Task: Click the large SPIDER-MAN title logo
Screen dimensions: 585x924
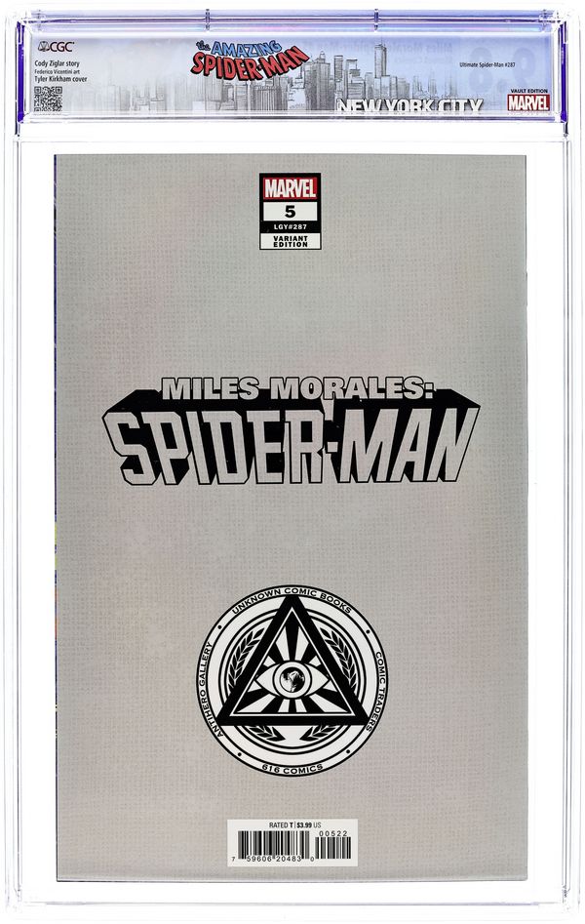Action: click(289, 445)
